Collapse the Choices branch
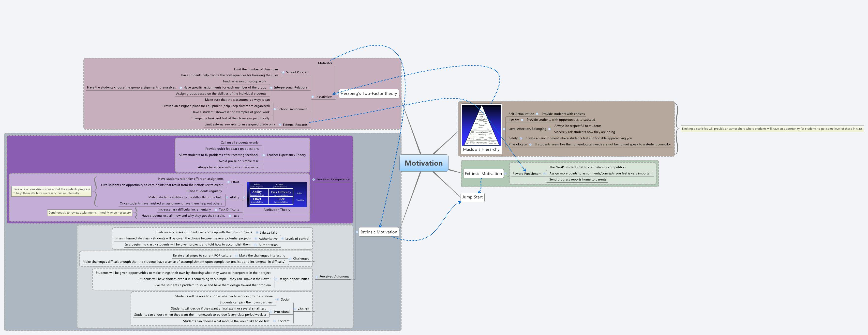Viewport: 868px width, 335px height. click(295, 309)
